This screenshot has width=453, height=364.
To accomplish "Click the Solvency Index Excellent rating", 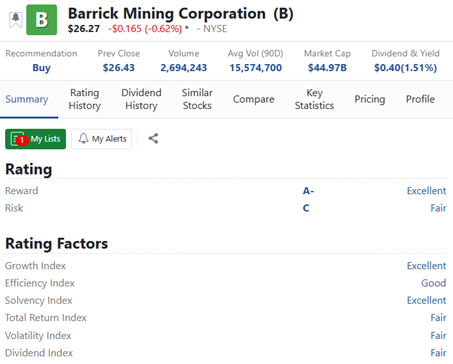I will pos(426,301).
